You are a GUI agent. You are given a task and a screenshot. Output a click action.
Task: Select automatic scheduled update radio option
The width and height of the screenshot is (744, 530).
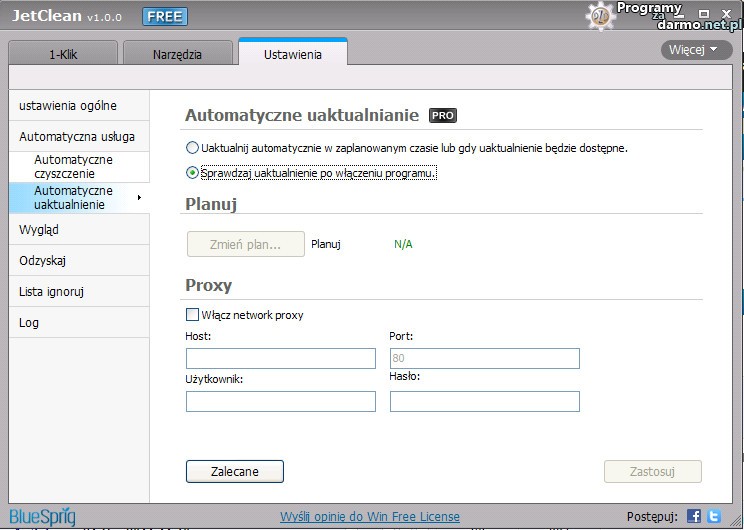[193, 148]
